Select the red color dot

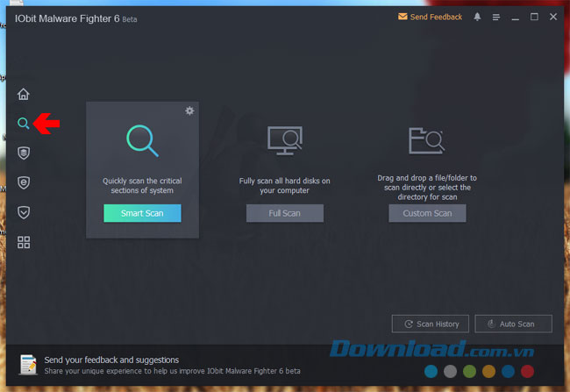tap(527, 371)
